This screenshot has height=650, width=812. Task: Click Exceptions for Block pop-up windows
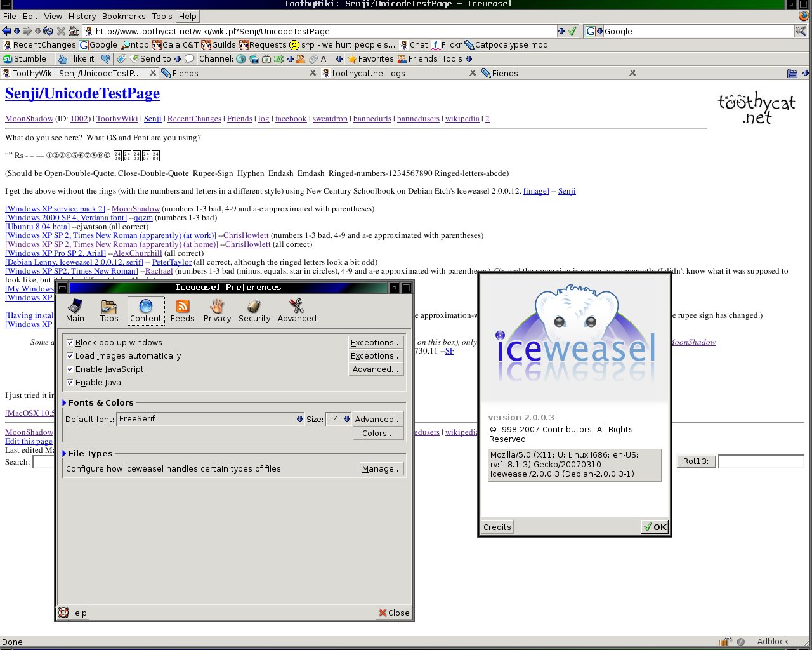click(376, 342)
